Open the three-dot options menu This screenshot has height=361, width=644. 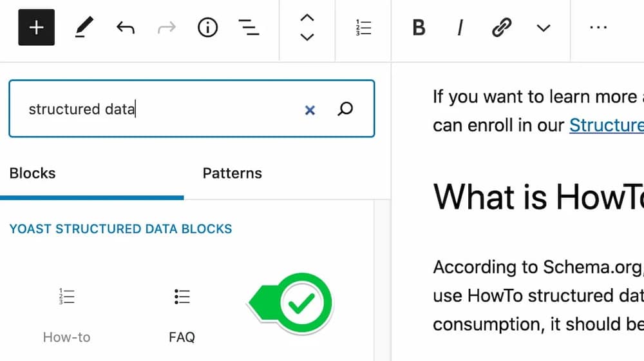pos(598,27)
